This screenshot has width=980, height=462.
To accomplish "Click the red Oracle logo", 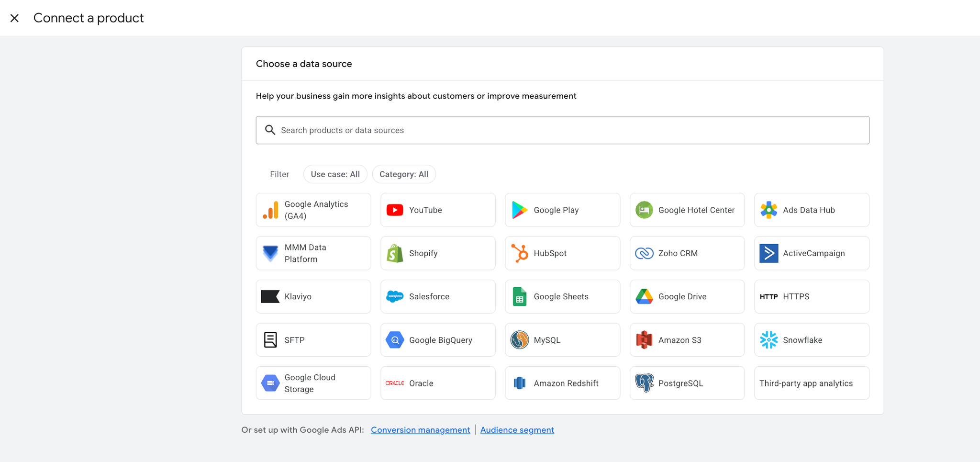I will pyautogui.click(x=395, y=383).
